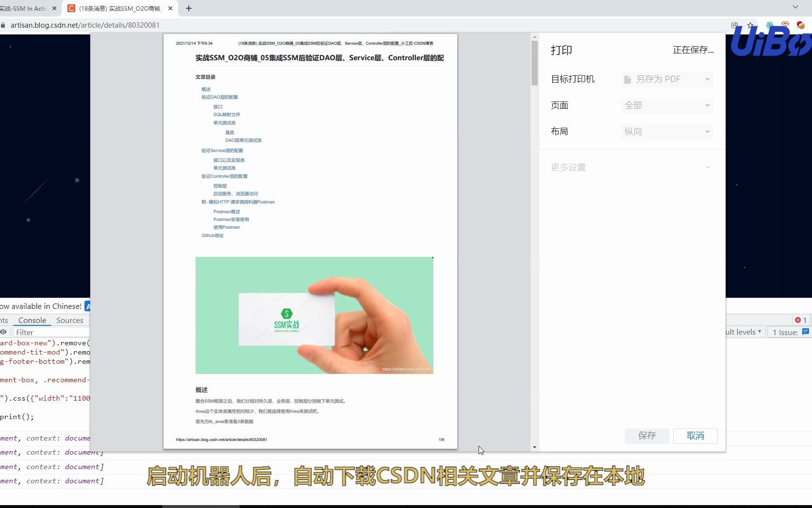Click the 保存 save button
812x508 pixels.
(647, 436)
